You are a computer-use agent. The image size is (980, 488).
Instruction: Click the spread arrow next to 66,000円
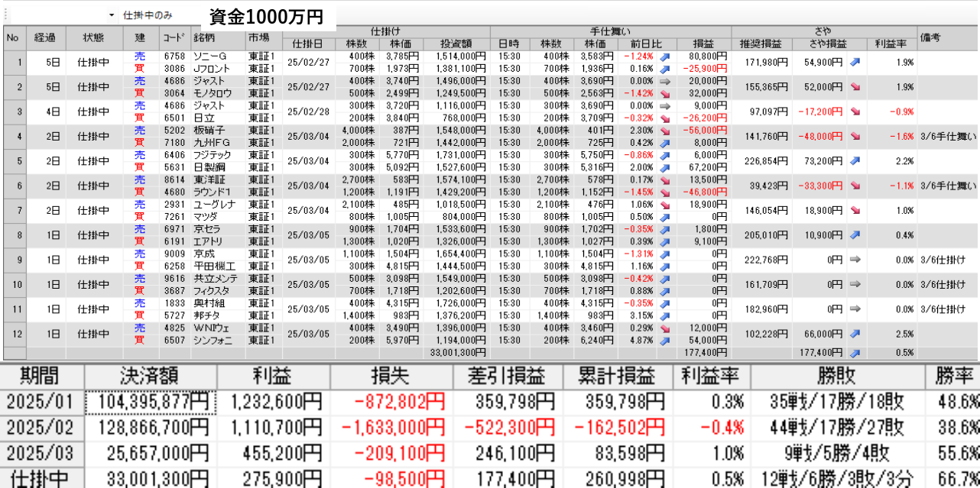[x=855, y=334]
